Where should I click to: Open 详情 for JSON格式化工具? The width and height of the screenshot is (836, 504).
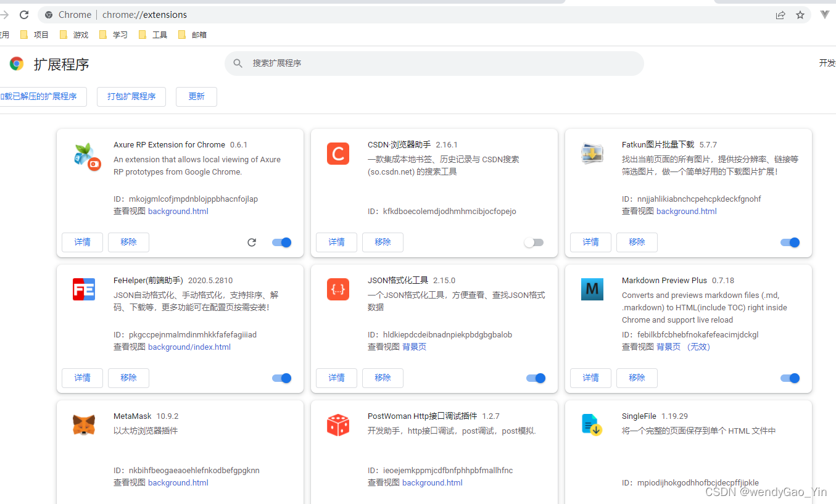[336, 378]
